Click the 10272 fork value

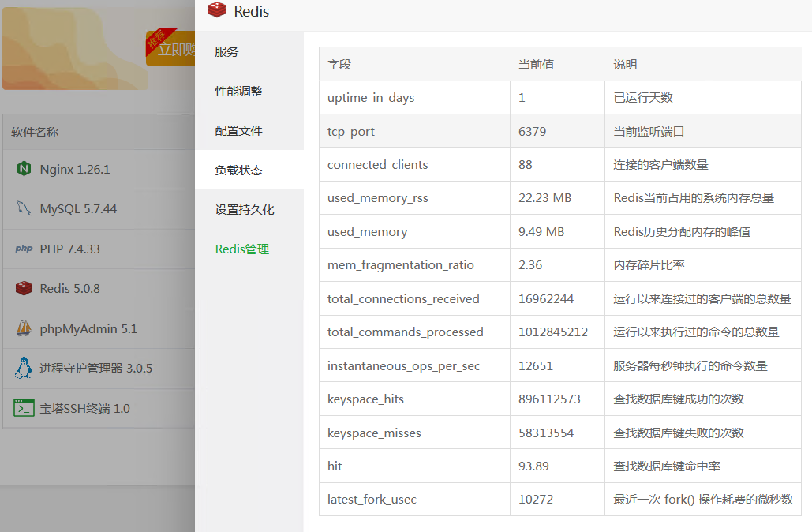point(536,500)
